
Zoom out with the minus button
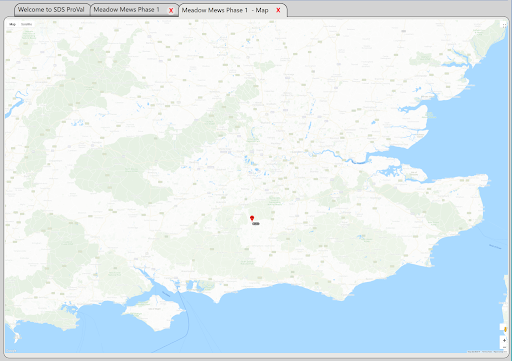504,347
